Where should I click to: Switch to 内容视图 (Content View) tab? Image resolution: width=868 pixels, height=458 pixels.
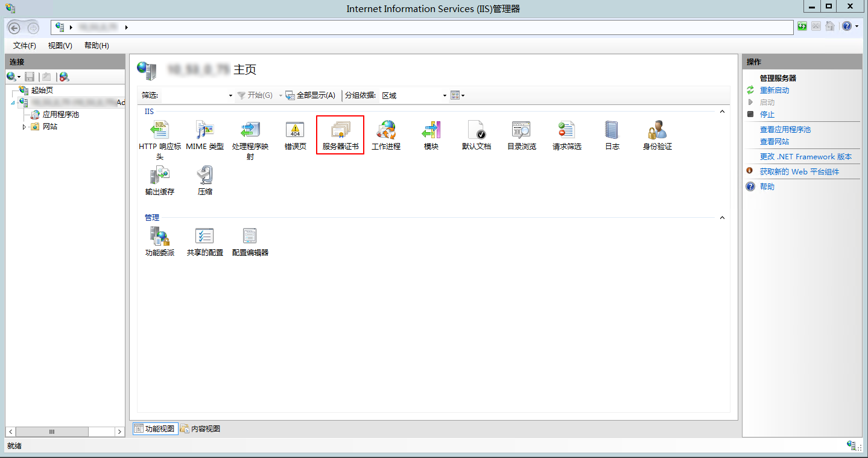coord(200,429)
